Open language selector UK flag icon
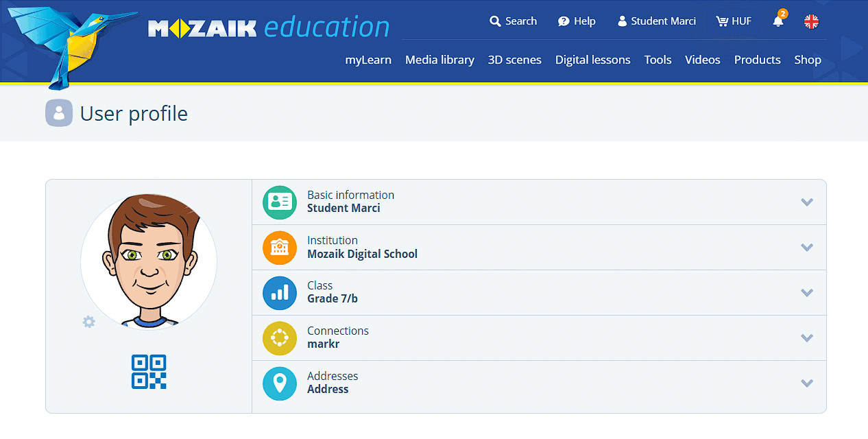 [811, 21]
